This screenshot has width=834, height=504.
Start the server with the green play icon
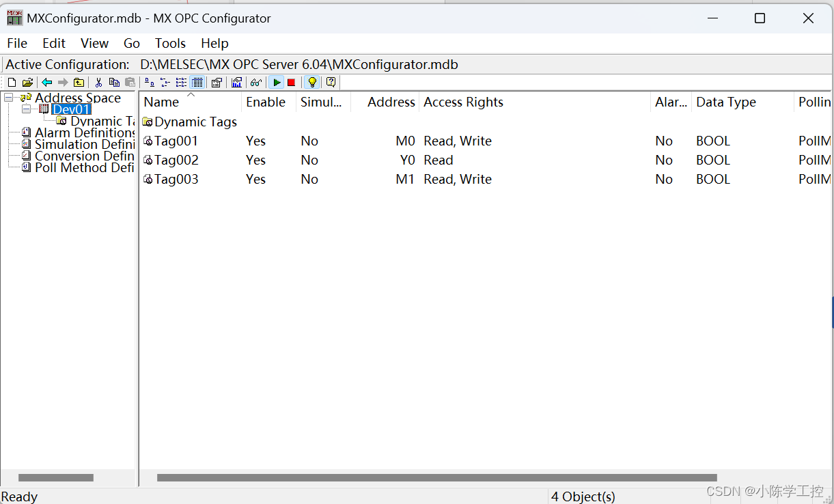tap(276, 83)
